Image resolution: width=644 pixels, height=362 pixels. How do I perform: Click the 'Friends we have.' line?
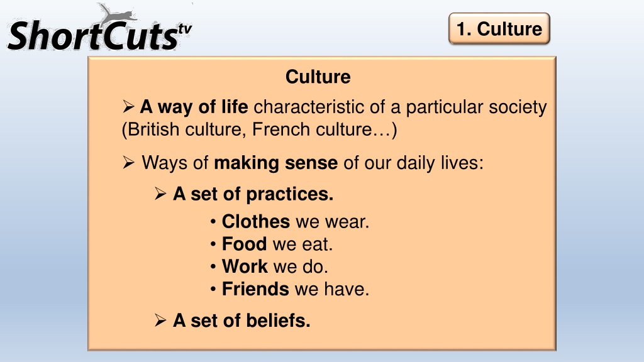[x=296, y=289]
